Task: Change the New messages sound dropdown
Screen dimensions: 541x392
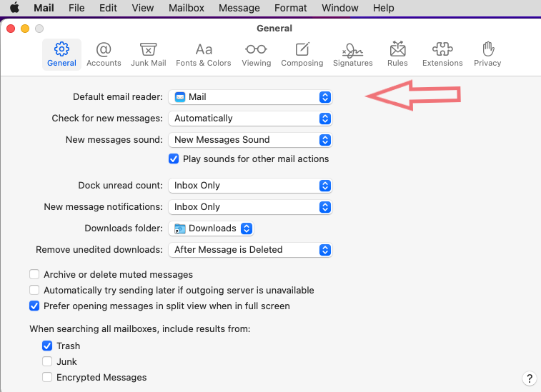Action: tap(250, 140)
